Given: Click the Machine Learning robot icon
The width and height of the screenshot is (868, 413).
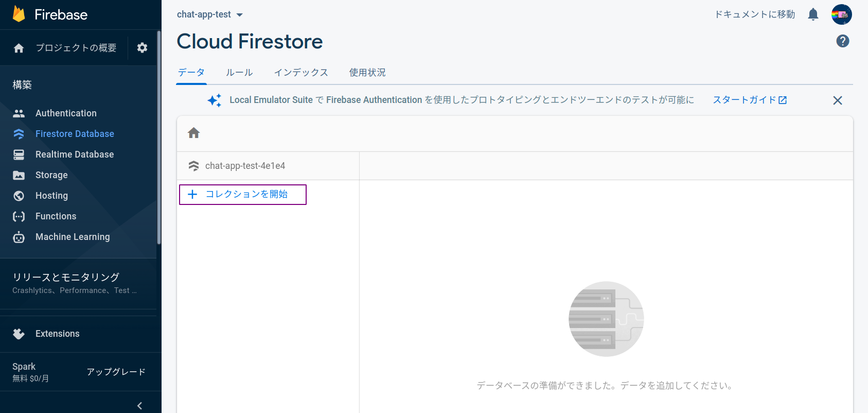Looking at the screenshot, I should (x=19, y=237).
